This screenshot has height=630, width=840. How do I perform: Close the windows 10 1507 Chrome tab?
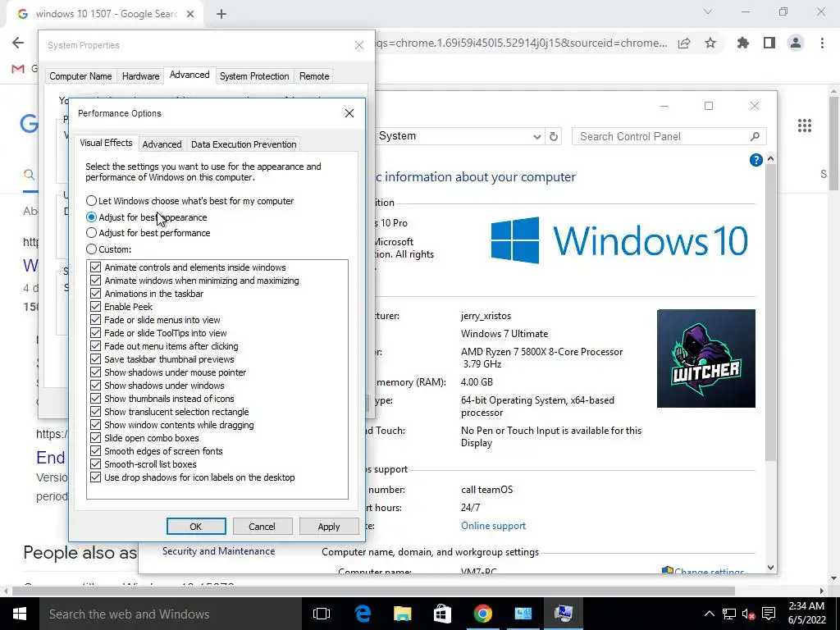coord(190,14)
